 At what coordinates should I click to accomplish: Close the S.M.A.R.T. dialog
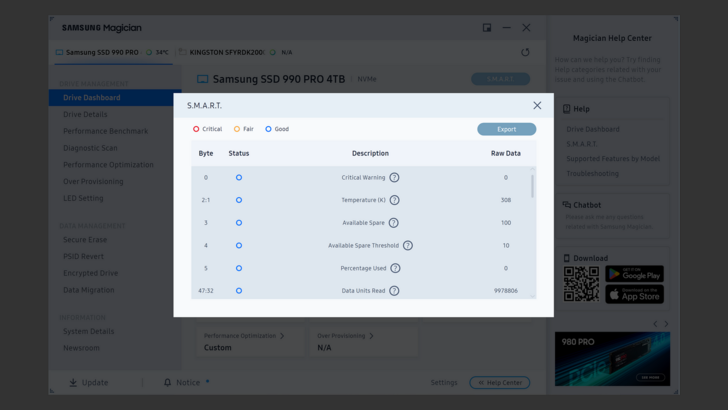537,105
